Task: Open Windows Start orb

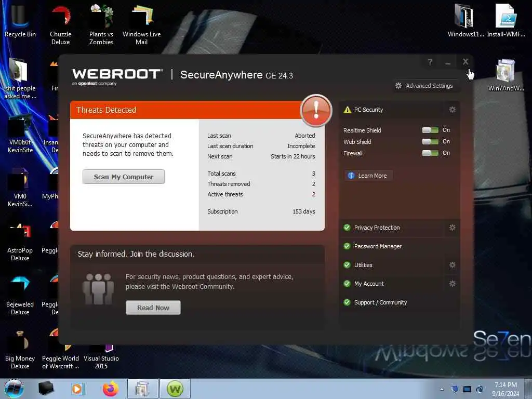Action: 14,389
